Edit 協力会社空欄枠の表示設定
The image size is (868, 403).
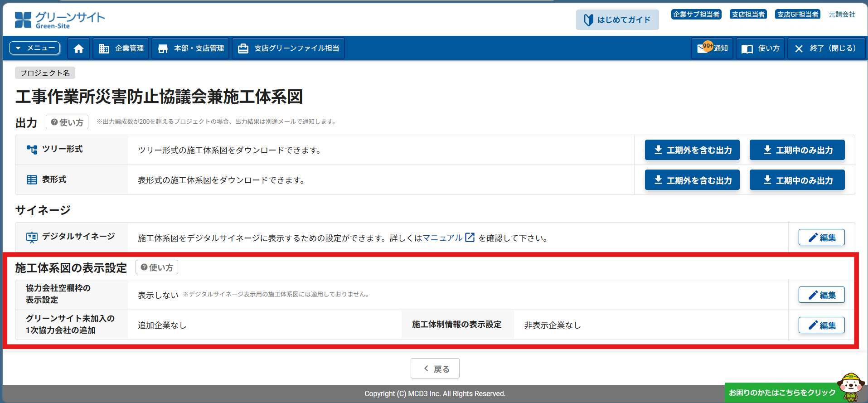(821, 295)
